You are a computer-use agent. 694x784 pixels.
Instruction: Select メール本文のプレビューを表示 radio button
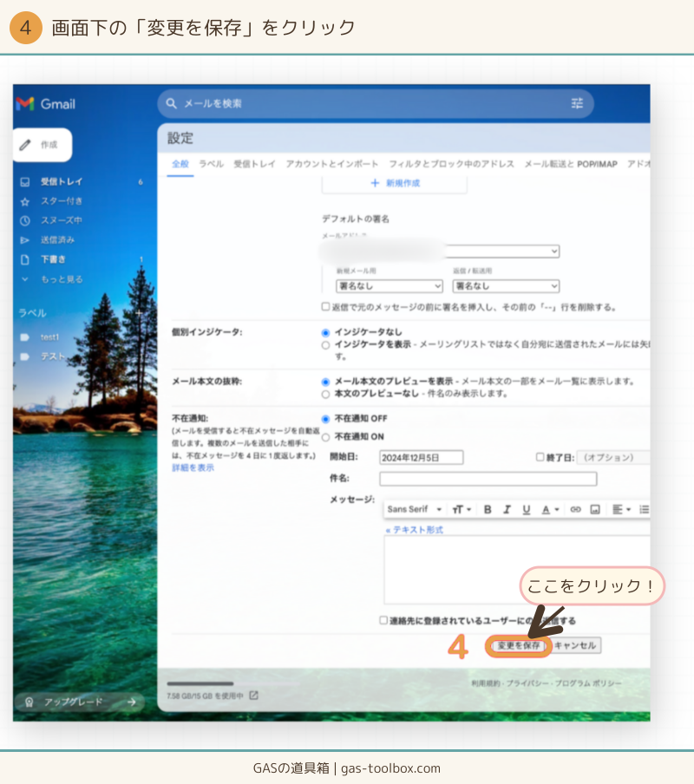[x=325, y=382]
